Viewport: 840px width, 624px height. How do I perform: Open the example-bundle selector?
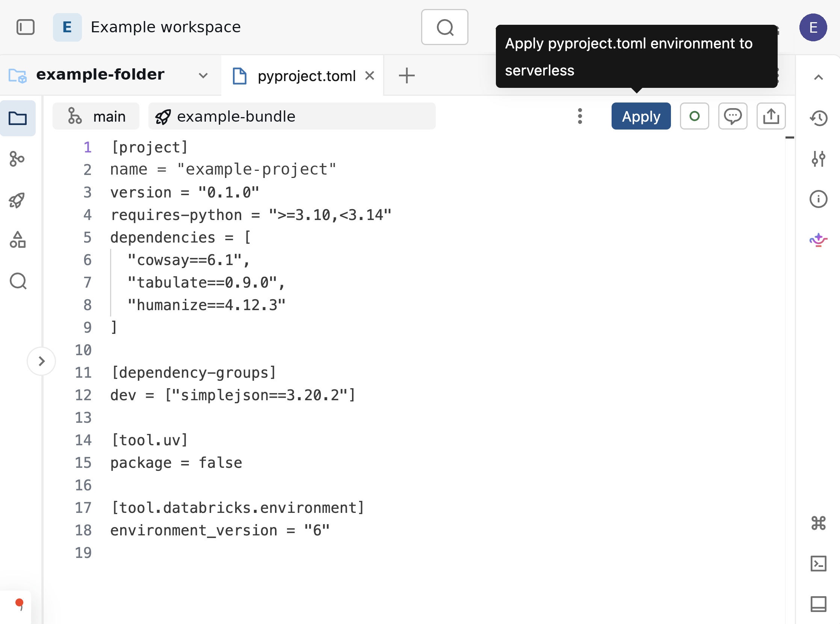[292, 116]
